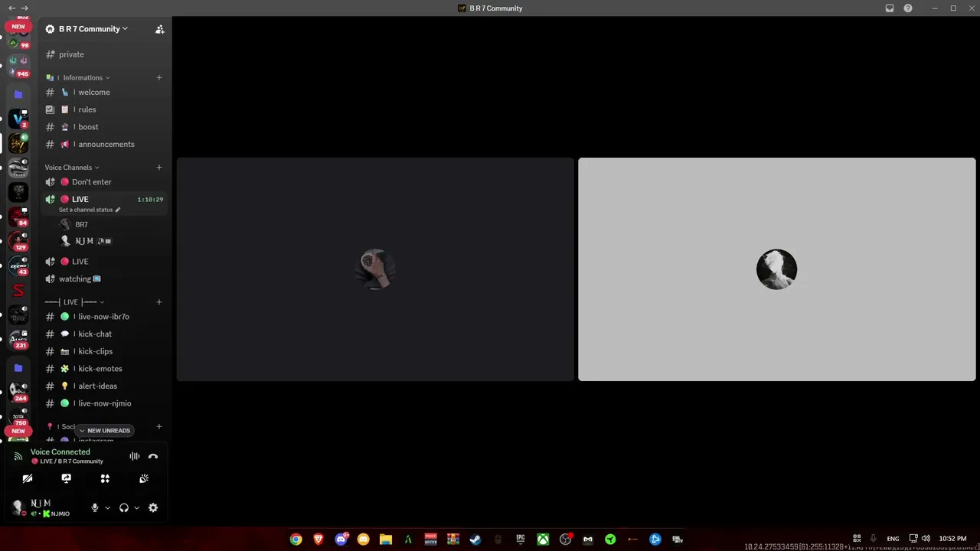Viewport: 980px width, 551px height.
Task: Open microphone input device options arrow
Action: tap(107, 507)
